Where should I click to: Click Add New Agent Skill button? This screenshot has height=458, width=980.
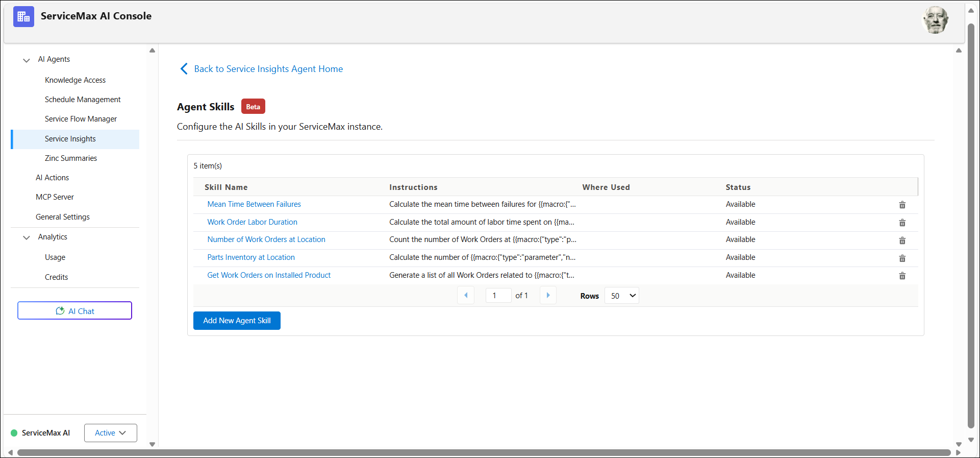(237, 321)
